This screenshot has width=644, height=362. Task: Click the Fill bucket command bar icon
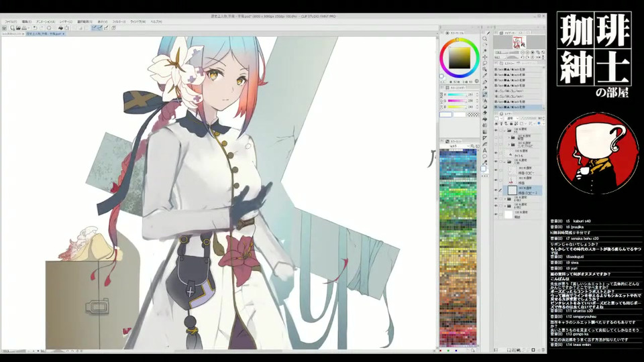click(60, 27)
